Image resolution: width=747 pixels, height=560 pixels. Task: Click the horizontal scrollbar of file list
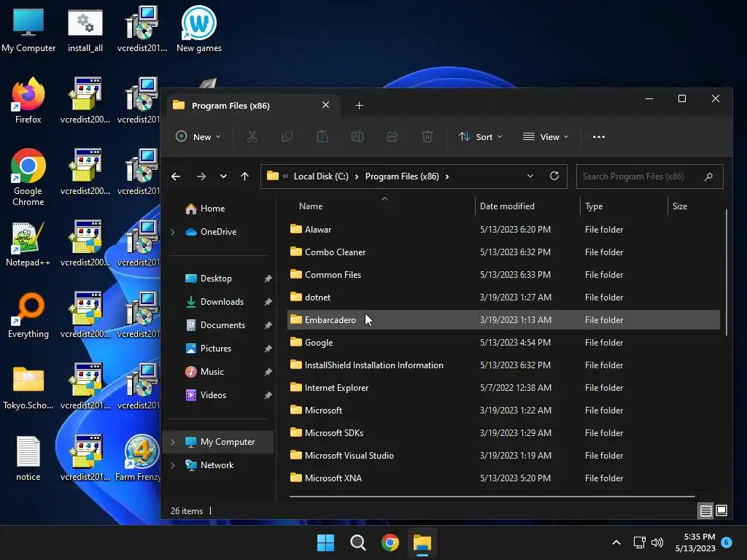[492, 497]
